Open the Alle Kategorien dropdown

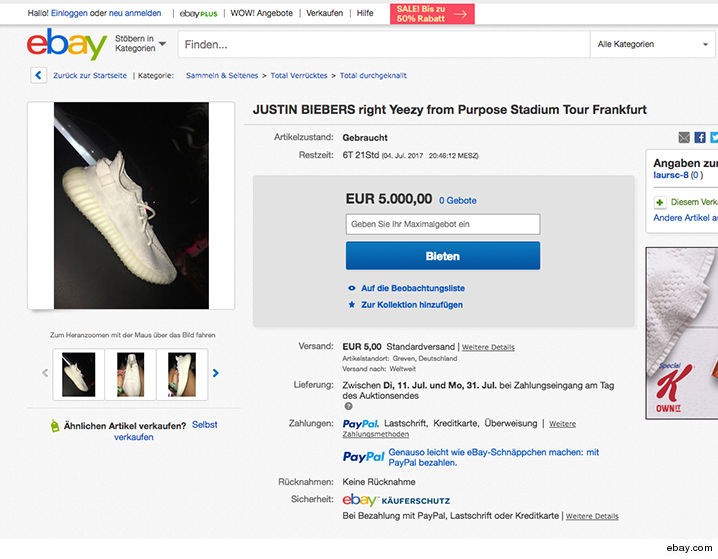point(653,44)
